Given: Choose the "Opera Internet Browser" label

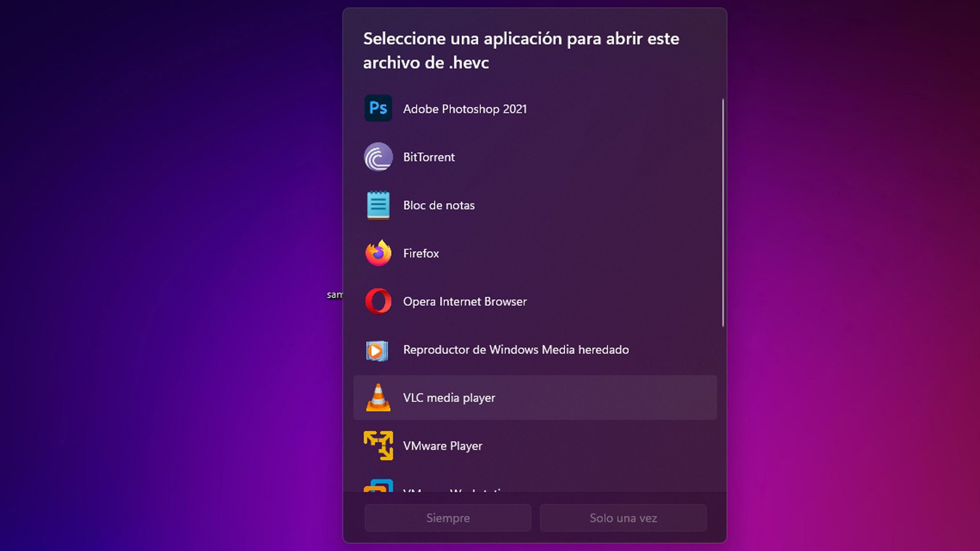Looking at the screenshot, I should point(465,302).
